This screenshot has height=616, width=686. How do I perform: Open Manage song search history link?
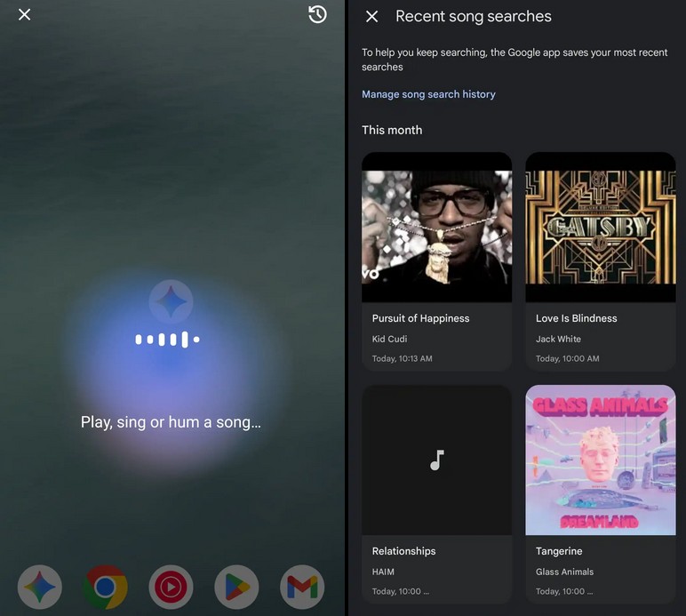click(x=428, y=94)
